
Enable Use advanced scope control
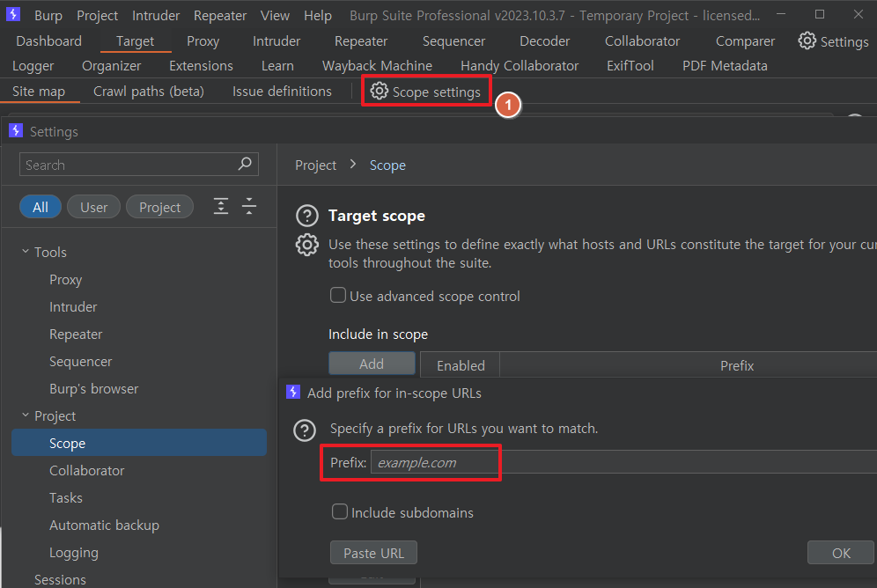338,295
